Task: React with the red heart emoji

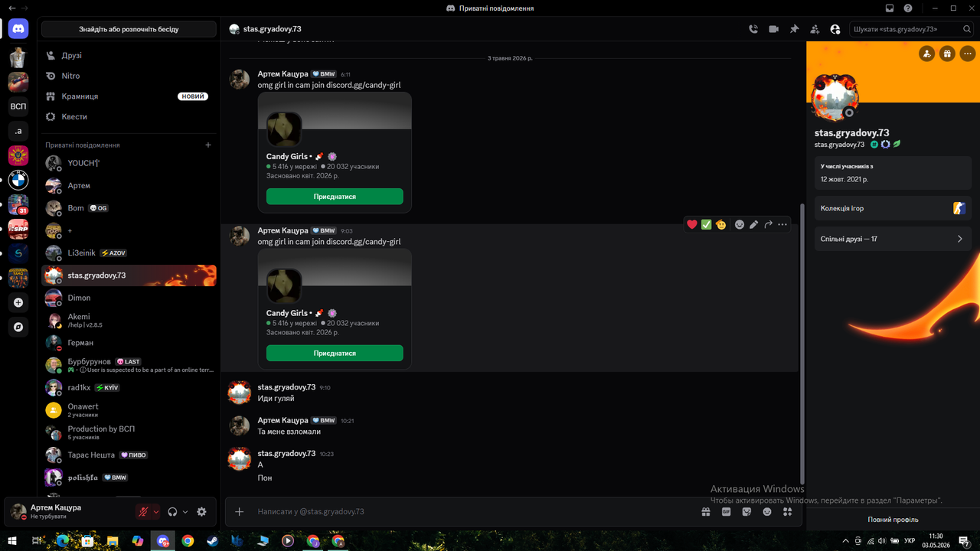Action: (x=692, y=224)
